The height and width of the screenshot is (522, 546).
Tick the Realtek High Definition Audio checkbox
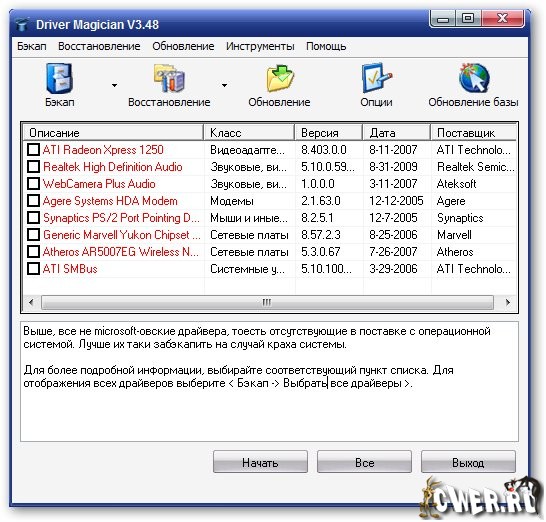point(33,167)
